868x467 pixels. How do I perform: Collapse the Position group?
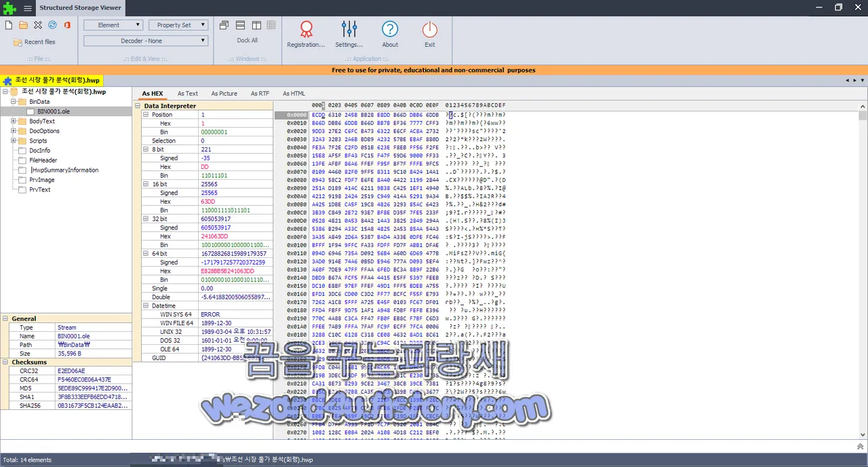(x=146, y=115)
